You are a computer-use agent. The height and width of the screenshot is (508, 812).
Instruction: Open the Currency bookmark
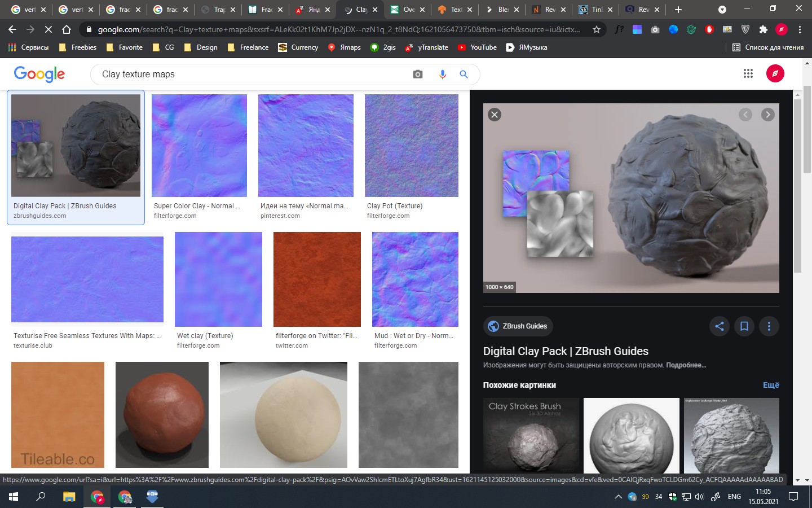pos(298,47)
